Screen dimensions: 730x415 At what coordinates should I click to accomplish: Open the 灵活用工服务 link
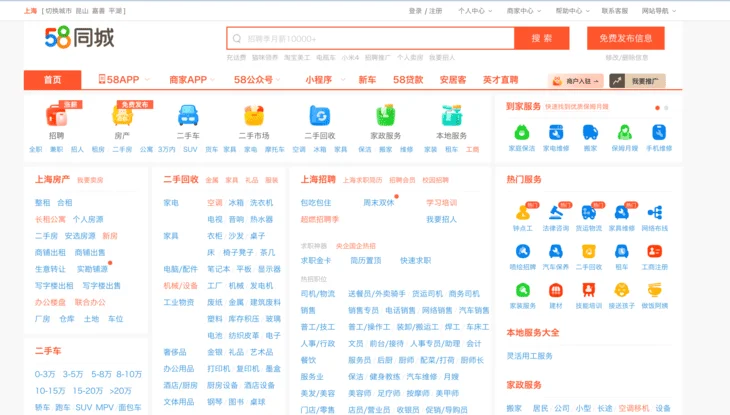click(x=529, y=356)
